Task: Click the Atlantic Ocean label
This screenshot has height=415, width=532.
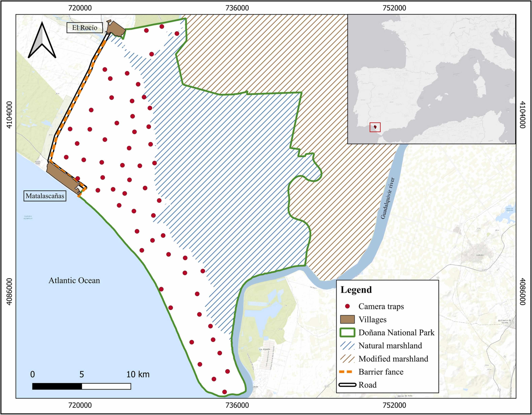Action: click(x=74, y=280)
